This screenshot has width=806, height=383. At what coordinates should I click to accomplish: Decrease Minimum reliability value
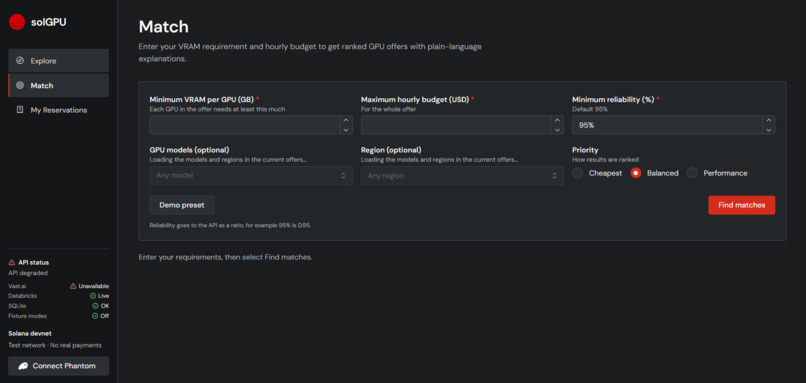(768, 130)
